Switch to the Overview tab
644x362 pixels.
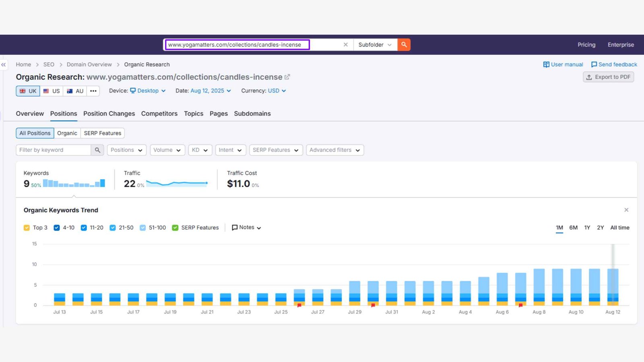point(30,114)
